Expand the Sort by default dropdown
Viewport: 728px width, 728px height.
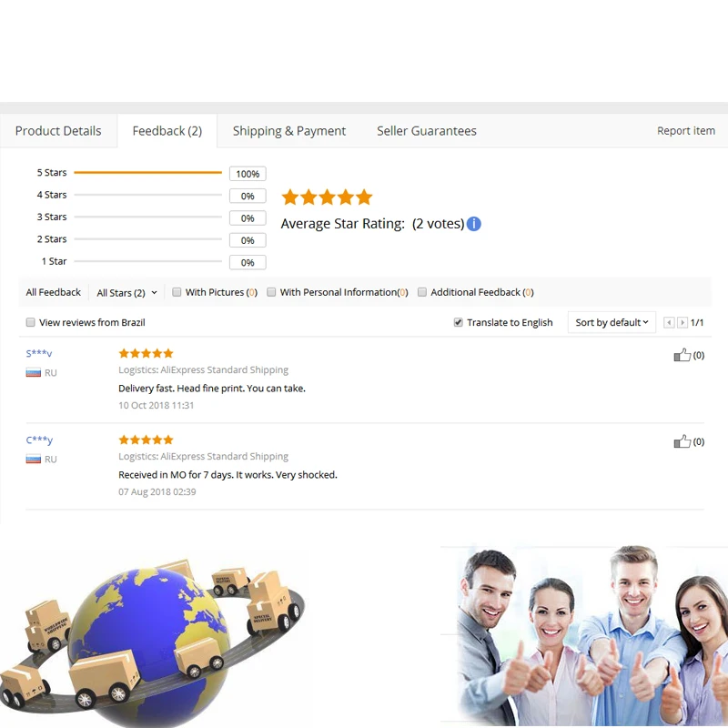point(612,322)
